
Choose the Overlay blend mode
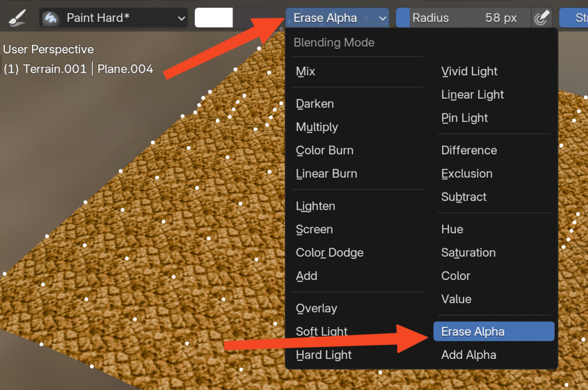click(316, 309)
